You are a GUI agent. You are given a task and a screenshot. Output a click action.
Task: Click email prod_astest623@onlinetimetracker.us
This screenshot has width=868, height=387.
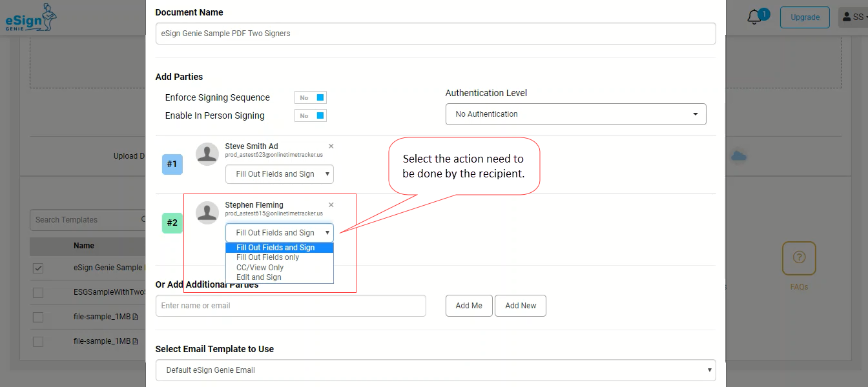pyautogui.click(x=274, y=155)
